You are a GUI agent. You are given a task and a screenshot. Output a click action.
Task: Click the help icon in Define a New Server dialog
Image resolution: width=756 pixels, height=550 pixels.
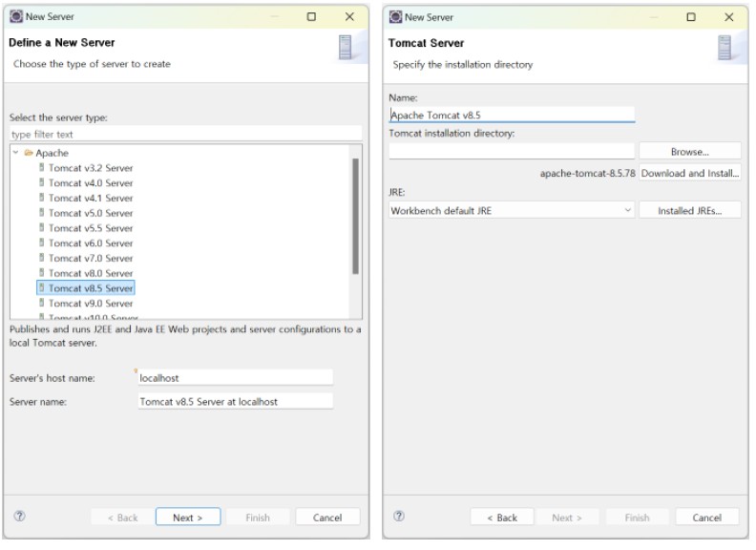[x=19, y=517]
